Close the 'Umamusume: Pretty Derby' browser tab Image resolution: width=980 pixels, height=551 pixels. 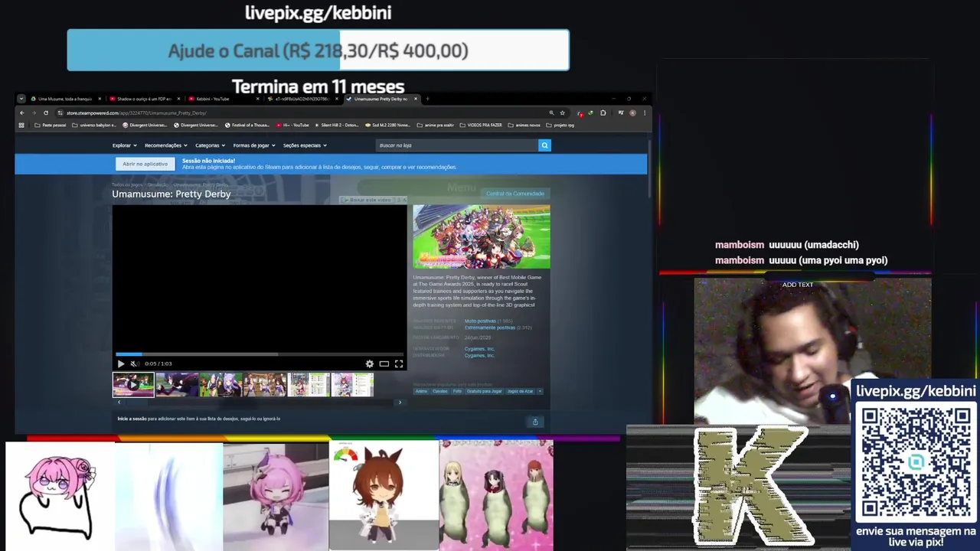(416, 99)
